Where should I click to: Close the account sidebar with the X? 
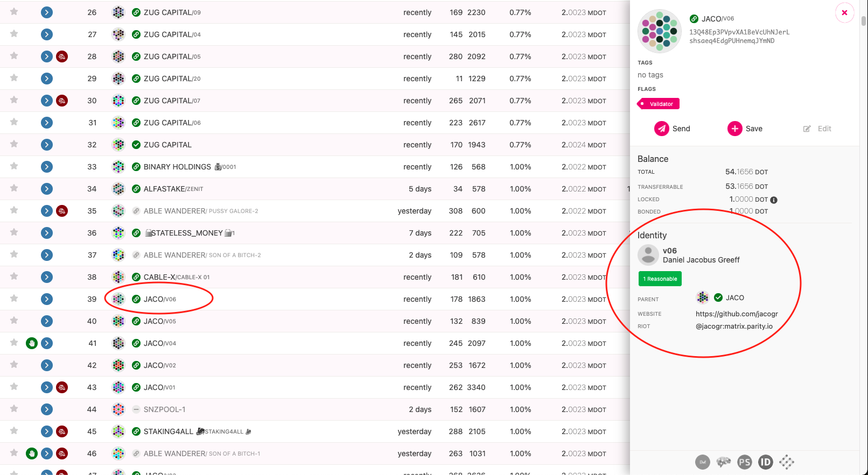click(844, 12)
